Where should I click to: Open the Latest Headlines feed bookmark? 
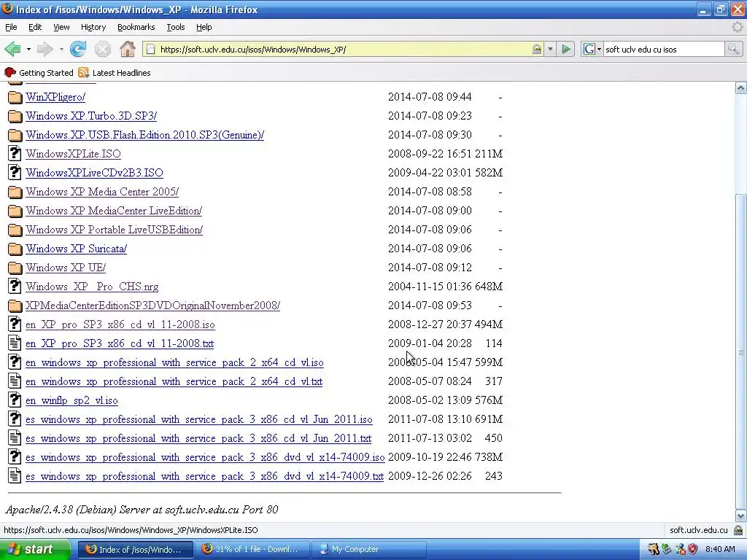[115, 72]
